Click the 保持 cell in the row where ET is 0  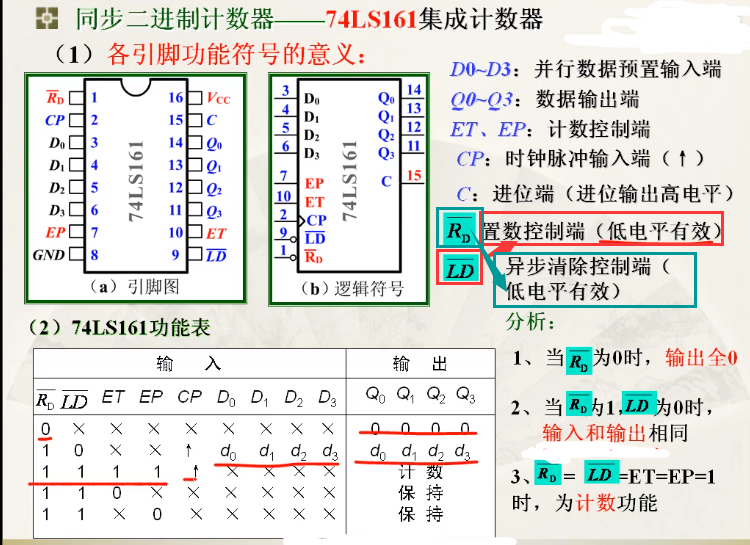pos(420,493)
